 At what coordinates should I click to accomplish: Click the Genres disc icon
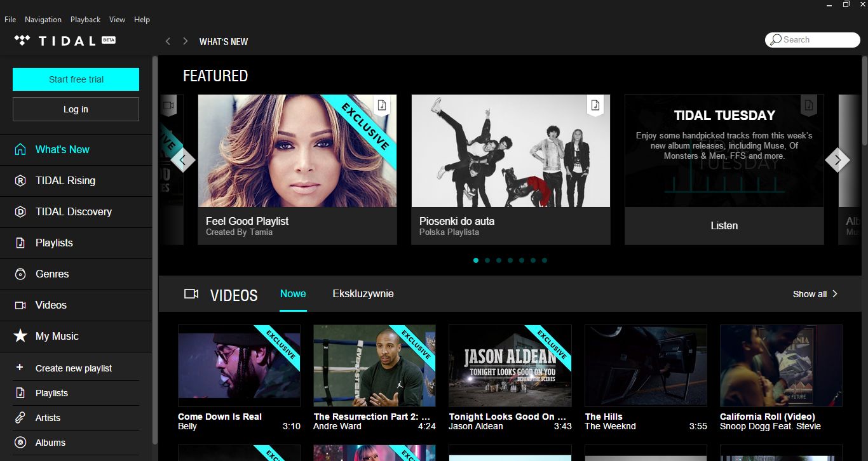point(20,274)
